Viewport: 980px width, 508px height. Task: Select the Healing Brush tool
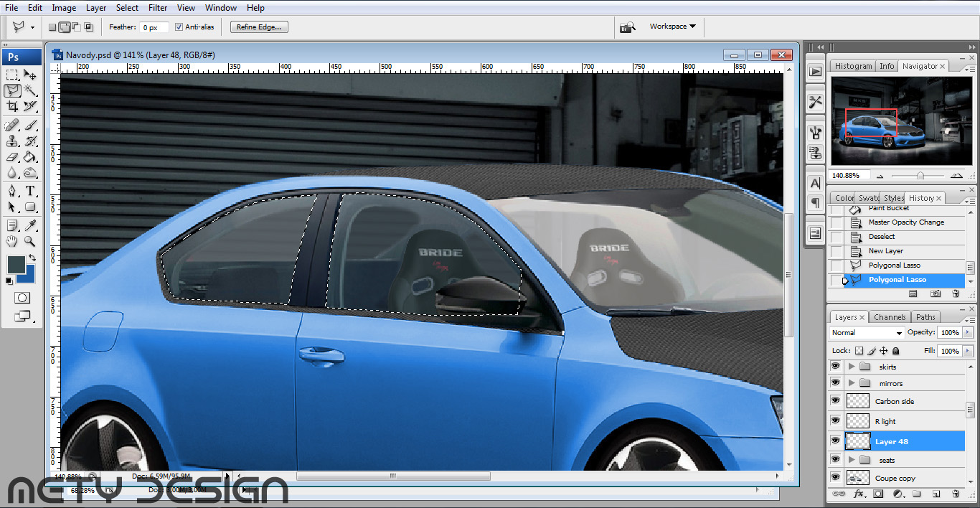(12, 126)
